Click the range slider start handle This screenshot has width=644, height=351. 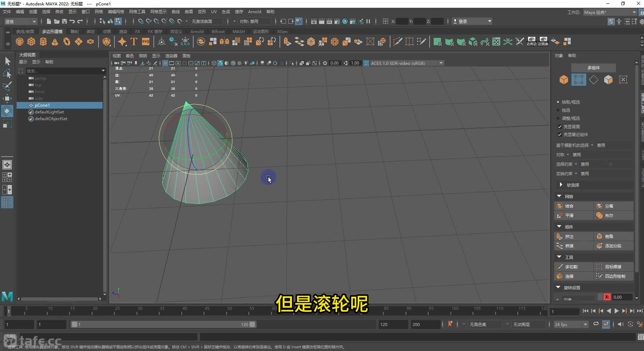tap(74, 324)
